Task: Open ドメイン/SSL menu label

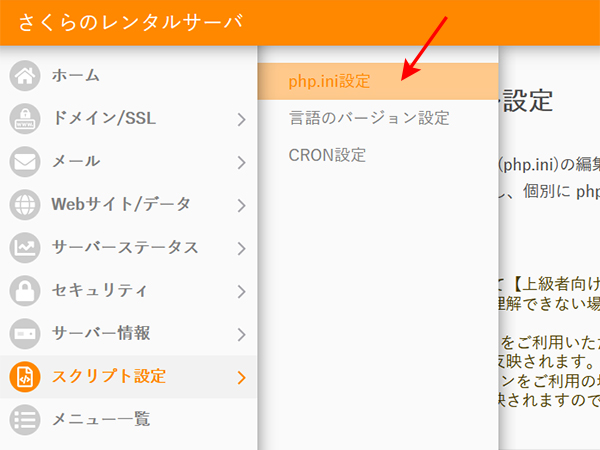Action: coord(104,118)
